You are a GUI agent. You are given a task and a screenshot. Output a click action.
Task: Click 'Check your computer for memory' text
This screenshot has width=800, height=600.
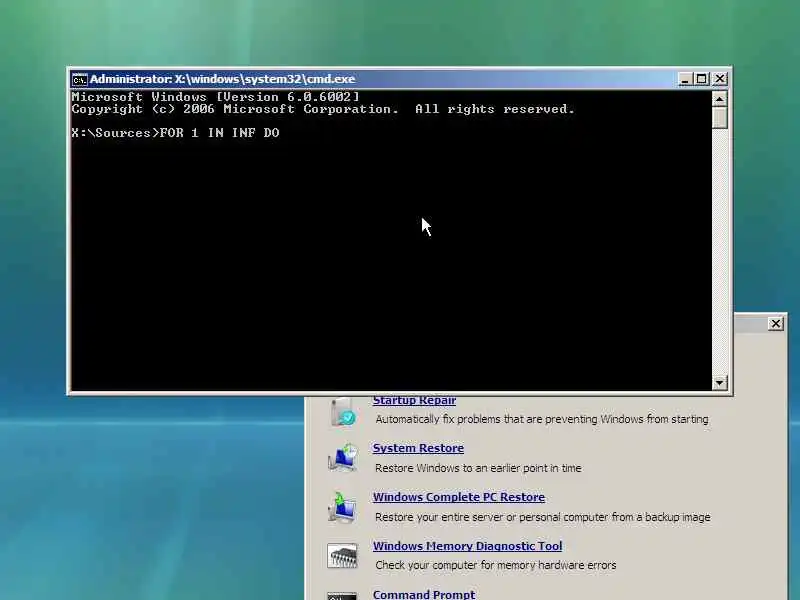click(496, 565)
